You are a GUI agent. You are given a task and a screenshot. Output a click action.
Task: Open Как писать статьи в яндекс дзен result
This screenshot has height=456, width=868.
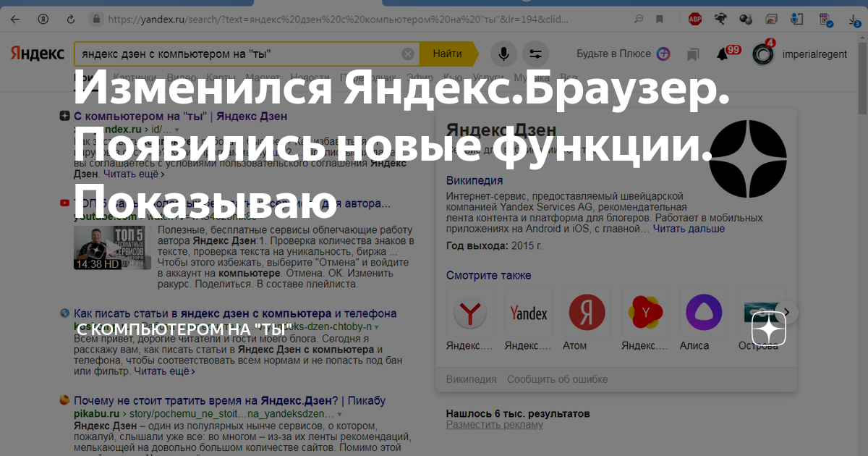(x=235, y=313)
